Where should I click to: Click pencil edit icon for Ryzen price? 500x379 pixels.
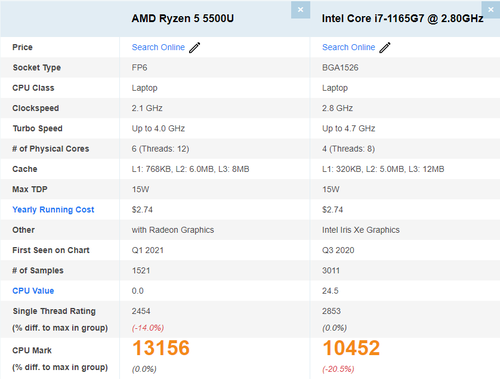pyautogui.click(x=195, y=47)
